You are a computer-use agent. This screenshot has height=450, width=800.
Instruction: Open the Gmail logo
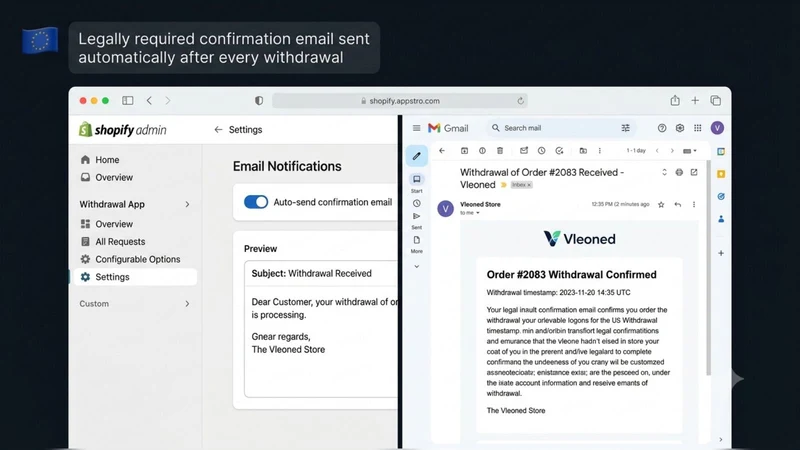(x=448, y=128)
